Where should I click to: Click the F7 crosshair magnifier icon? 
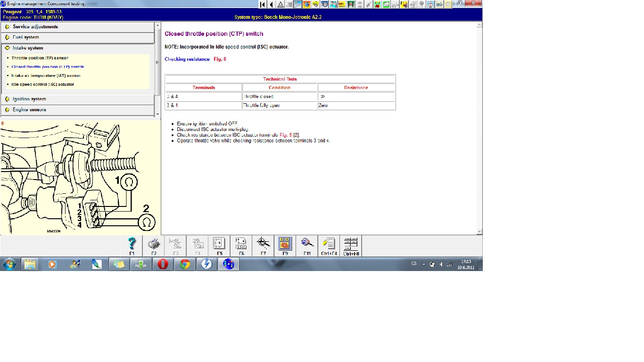[263, 245]
